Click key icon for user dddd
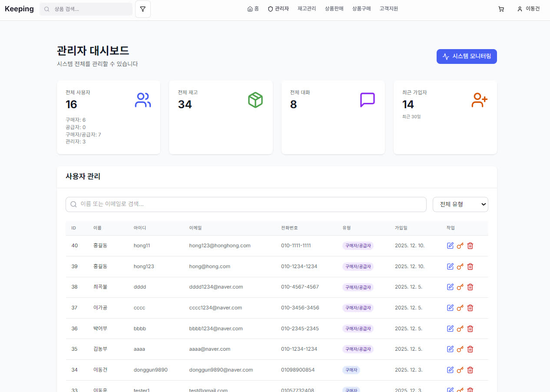 point(460,287)
